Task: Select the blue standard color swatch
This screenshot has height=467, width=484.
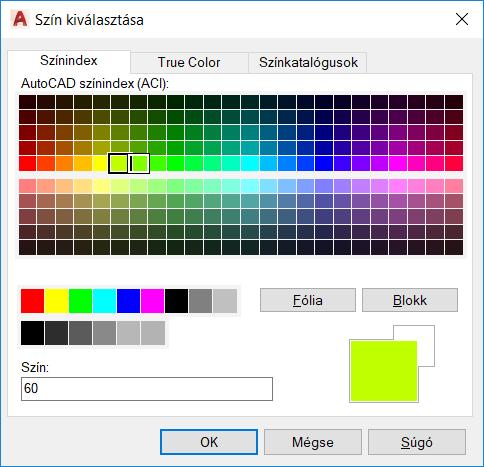Action: click(x=128, y=301)
